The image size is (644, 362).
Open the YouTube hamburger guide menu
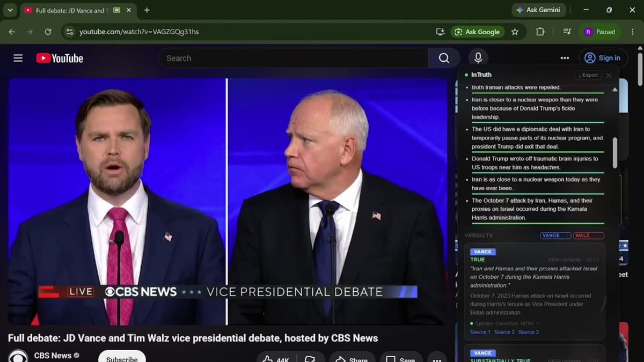tap(18, 58)
